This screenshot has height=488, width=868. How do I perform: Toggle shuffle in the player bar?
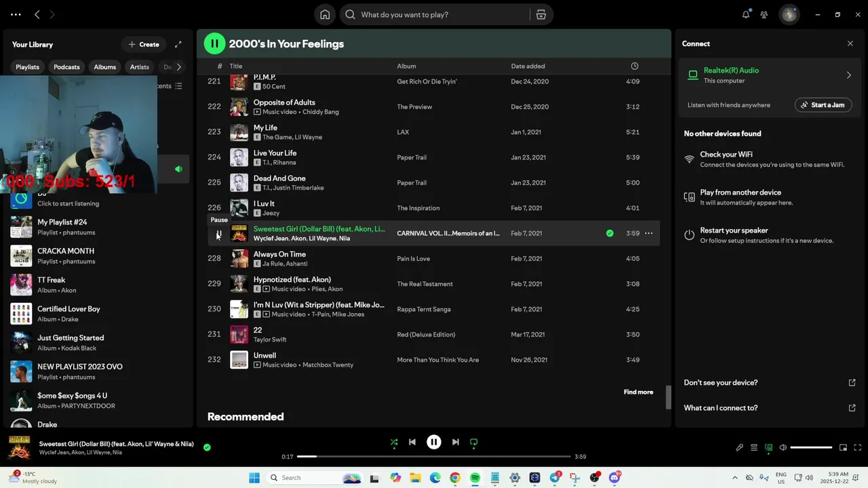tap(394, 442)
